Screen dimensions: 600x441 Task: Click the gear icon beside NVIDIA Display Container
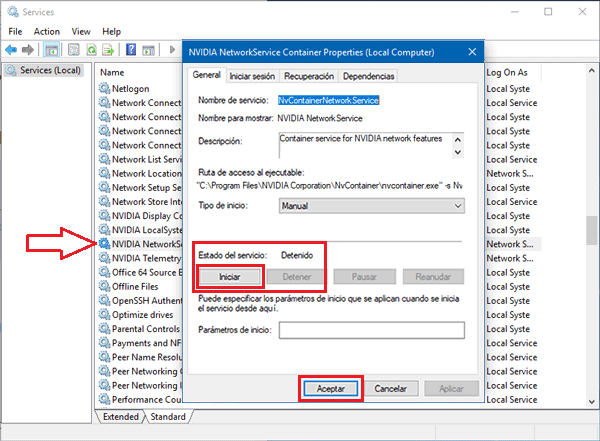[104, 216]
